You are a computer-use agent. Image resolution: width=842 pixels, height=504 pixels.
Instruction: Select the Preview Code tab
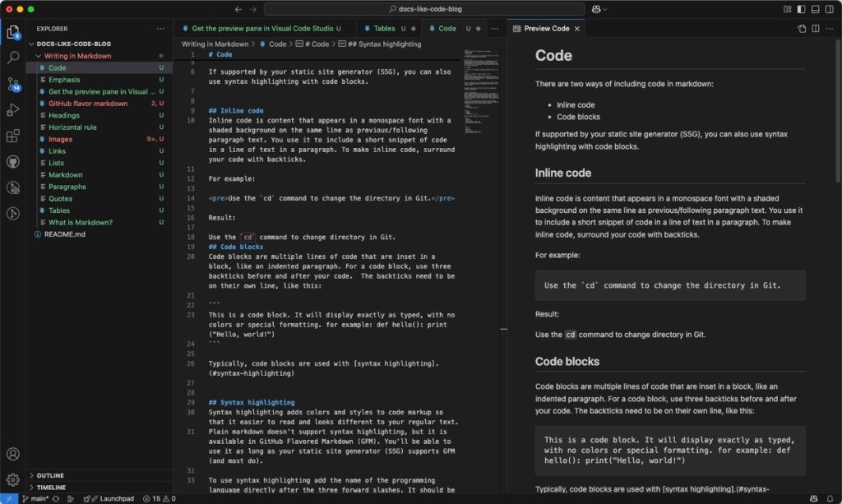click(x=546, y=29)
